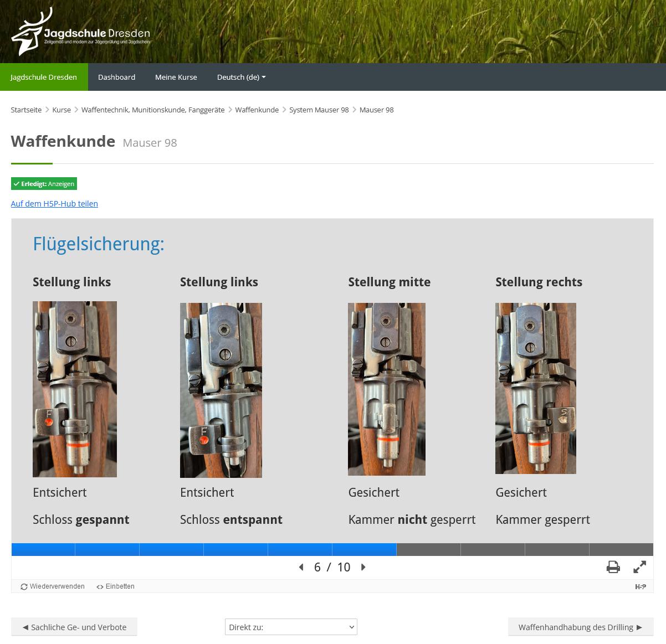Click Mauser 98 breadcrumb
The image size is (666, 644).
[x=377, y=110]
